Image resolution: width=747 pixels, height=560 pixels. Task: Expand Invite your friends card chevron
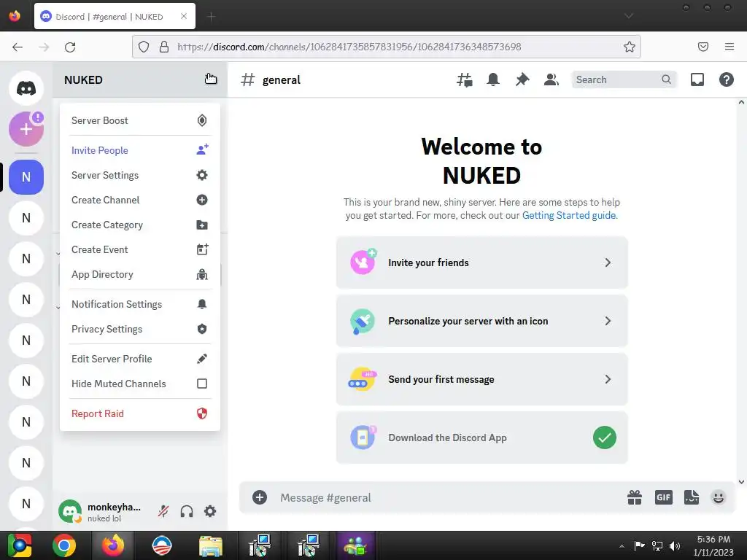608,262
